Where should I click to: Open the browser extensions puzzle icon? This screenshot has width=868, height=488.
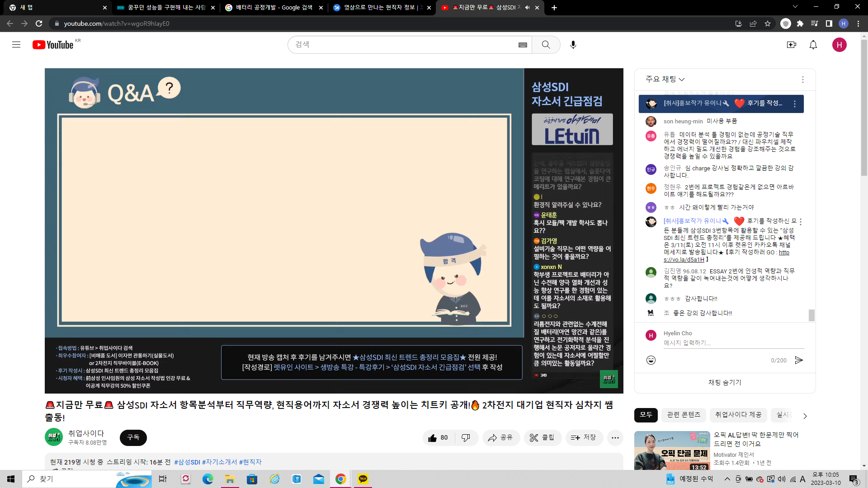click(x=800, y=23)
